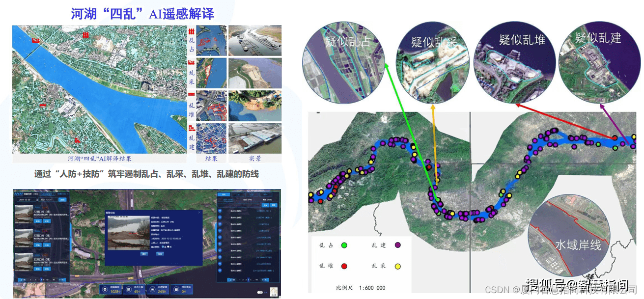Open the 水域岸线 circular inset image

pyautogui.click(x=569, y=235)
